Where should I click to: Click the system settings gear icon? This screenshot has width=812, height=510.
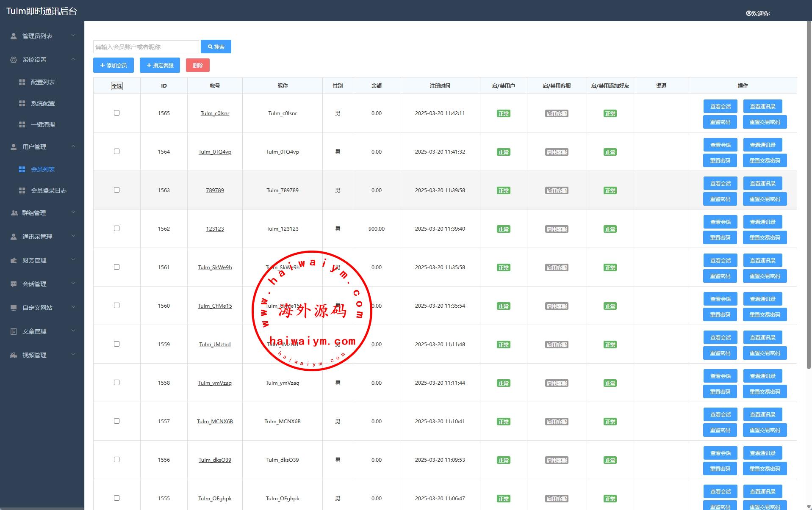coord(14,60)
